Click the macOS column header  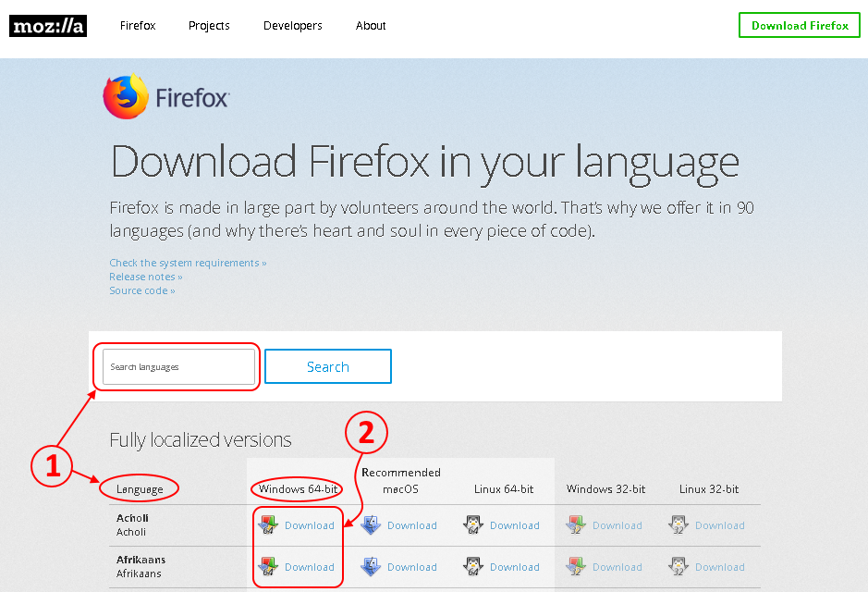click(401, 489)
